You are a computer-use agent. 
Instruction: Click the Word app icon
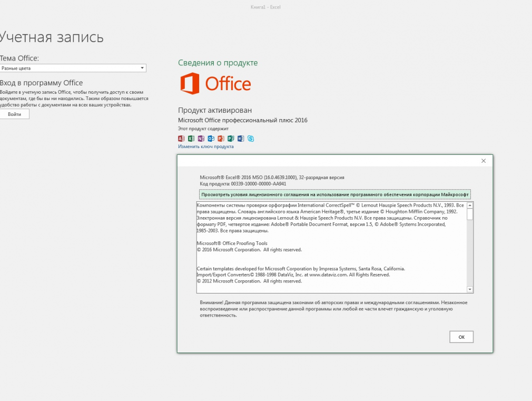tap(241, 139)
